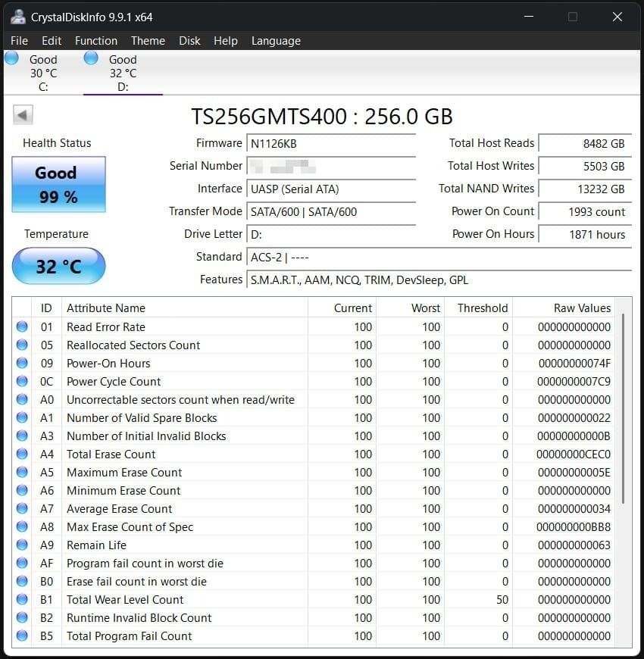644x659 pixels.
Task: Switch to the C: drive tab
Action: [x=43, y=73]
